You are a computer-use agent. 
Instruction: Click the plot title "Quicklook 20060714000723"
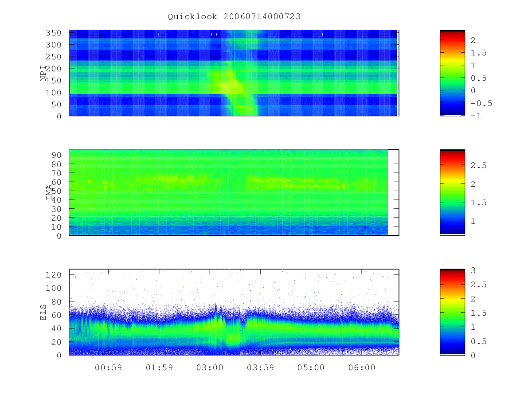click(x=234, y=17)
